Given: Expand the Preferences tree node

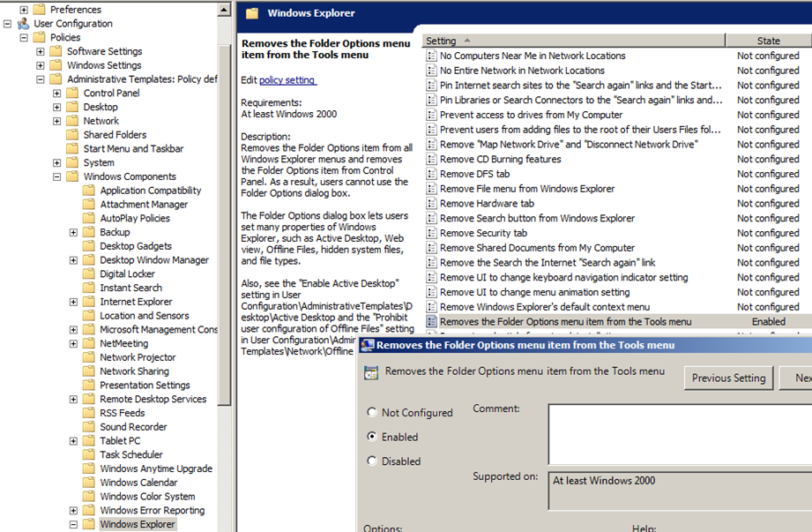Looking at the screenshot, I should click(x=24, y=10).
